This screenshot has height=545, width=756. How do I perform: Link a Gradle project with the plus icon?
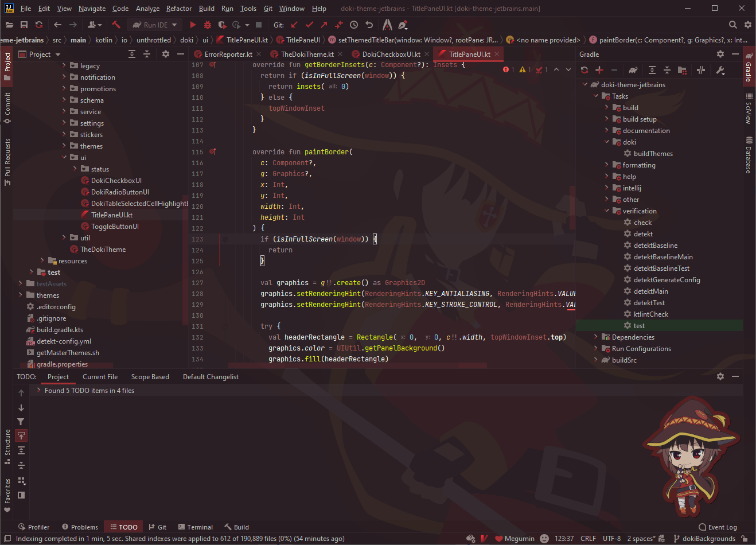[599, 70]
